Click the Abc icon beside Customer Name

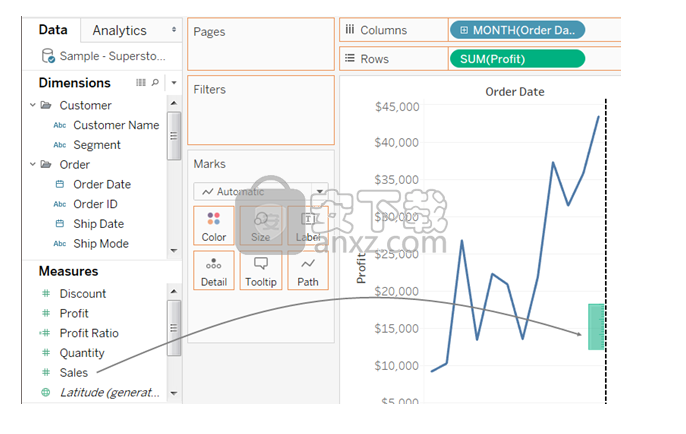point(60,126)
